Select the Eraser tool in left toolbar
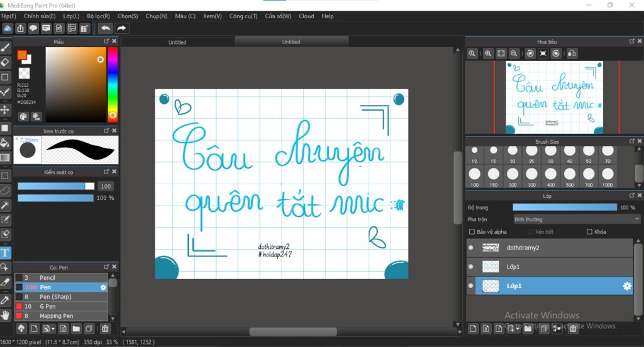Viewport: 644px width, 347px height. coord(5,62)
